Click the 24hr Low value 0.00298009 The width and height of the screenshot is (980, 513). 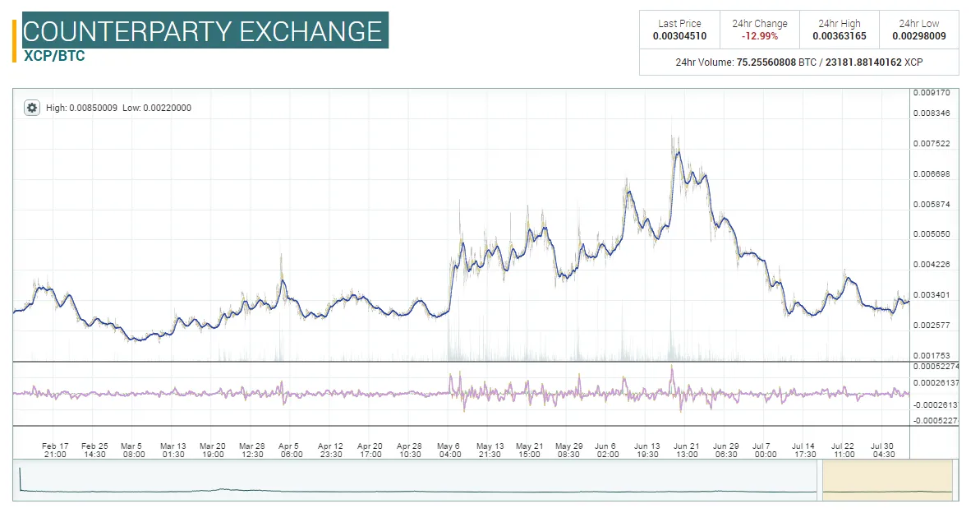click(x=918, y=36)
